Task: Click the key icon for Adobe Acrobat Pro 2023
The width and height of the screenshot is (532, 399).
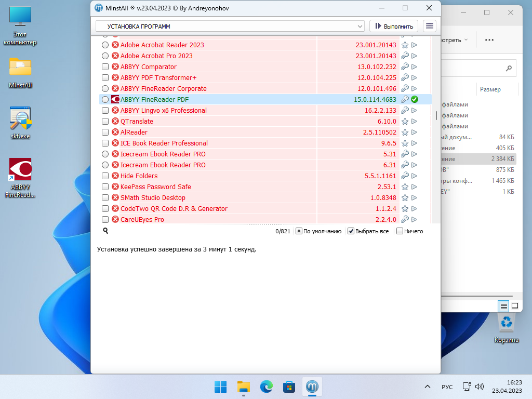Action: click(x=405, y=56)
